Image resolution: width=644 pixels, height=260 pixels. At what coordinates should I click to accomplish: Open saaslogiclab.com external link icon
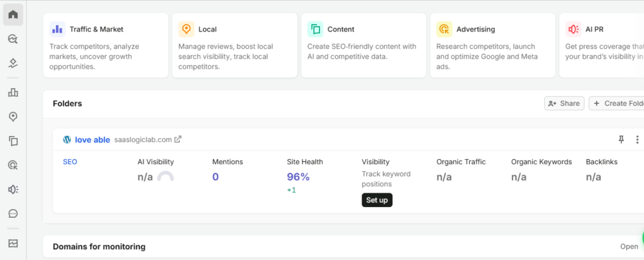(x=178, y=140)
